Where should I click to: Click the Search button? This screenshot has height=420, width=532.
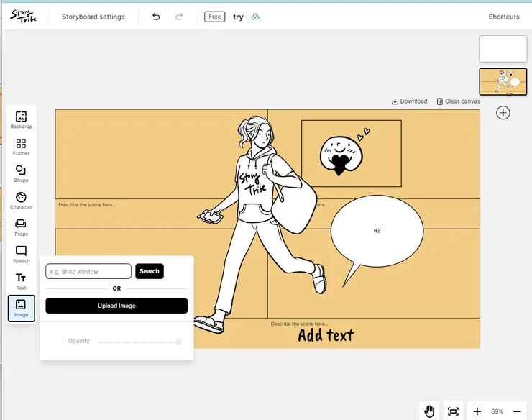click(x=150, y=271)
